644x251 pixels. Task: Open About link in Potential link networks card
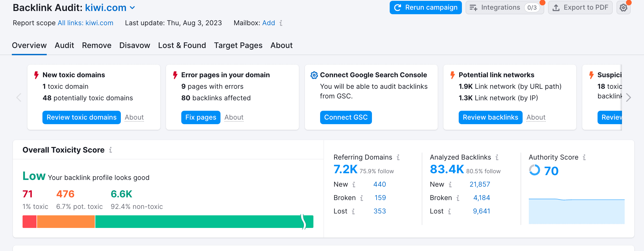click(x=536, y=117)
